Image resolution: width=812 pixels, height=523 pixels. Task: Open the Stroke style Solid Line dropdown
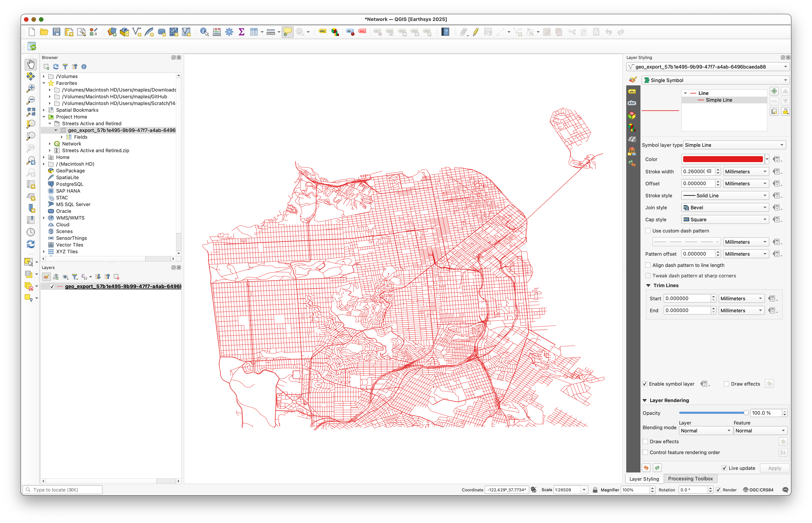725,196
